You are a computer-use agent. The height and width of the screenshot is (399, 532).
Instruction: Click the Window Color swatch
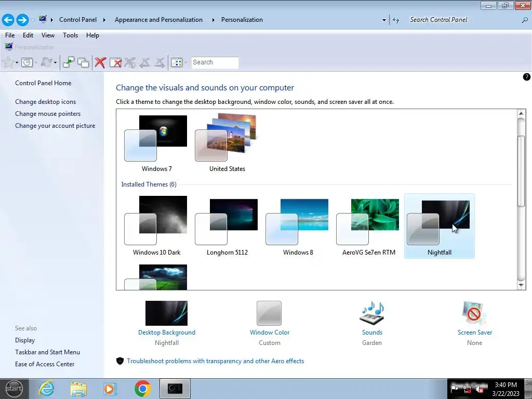pos(269,313)
